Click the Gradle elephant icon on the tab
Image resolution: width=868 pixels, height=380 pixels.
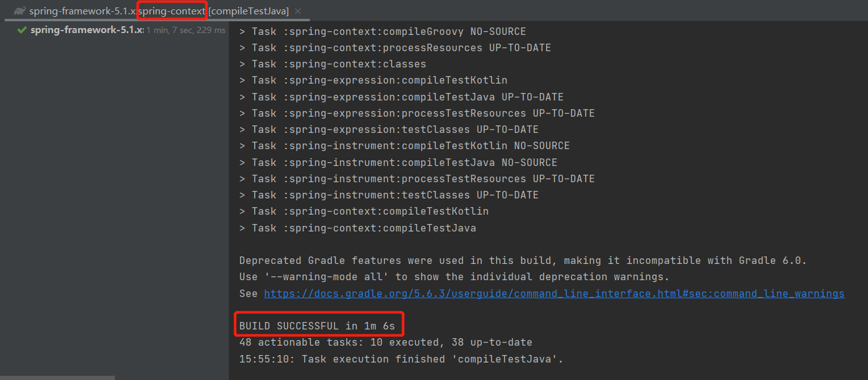pos(19,11)
